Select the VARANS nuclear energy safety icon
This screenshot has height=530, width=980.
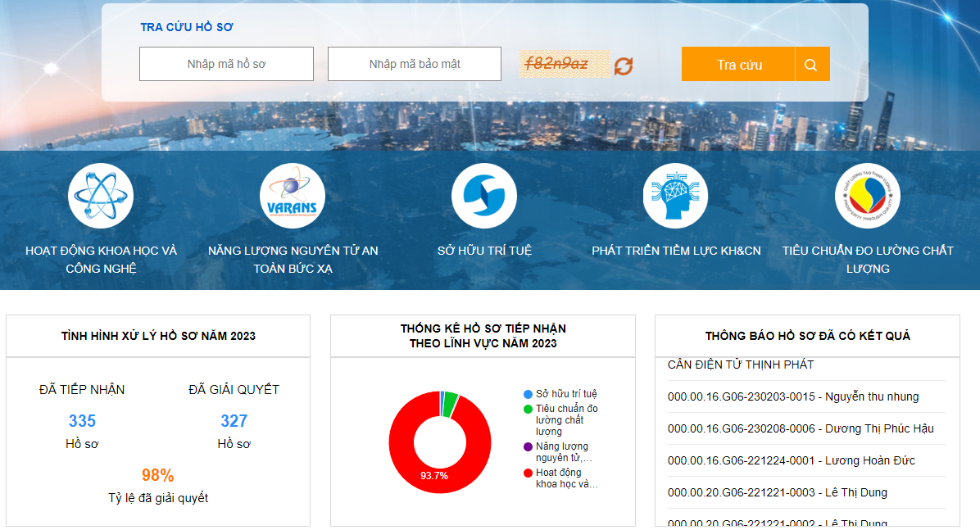coord(292,195)
